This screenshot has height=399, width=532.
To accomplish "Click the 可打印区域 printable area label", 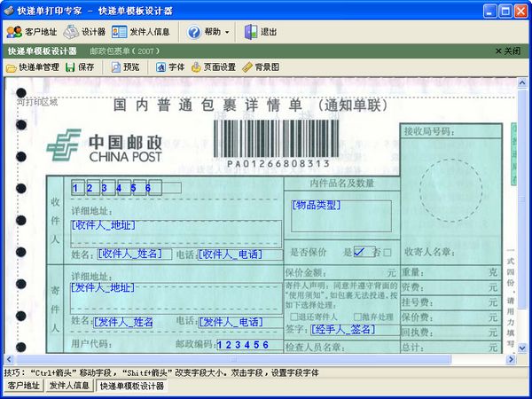I will click(37, 102).
